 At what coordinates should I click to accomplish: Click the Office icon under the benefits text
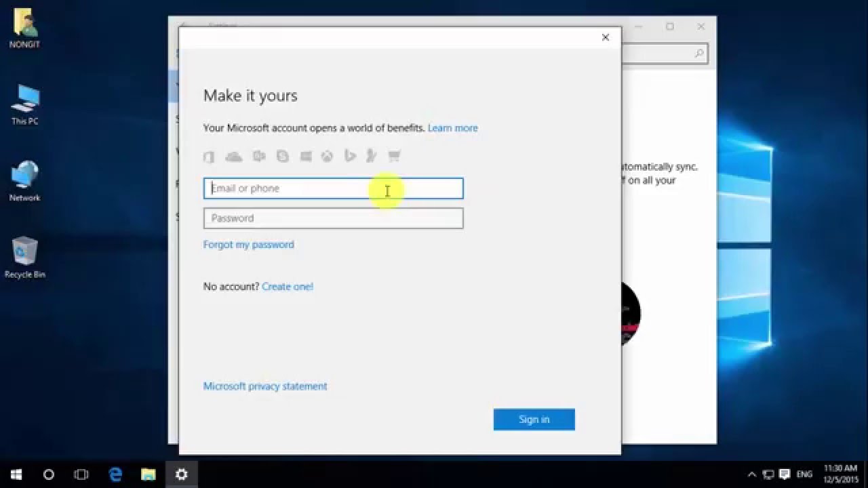coord(209,157)
